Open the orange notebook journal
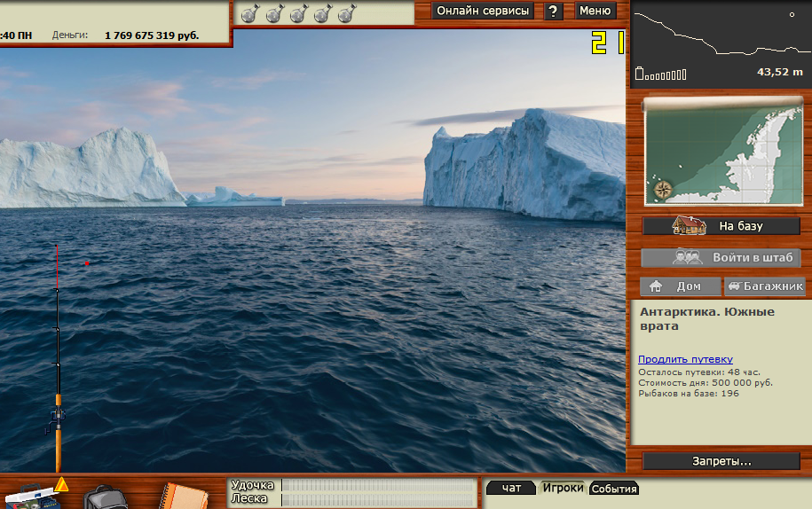812x509 pixels. (184, 495)
